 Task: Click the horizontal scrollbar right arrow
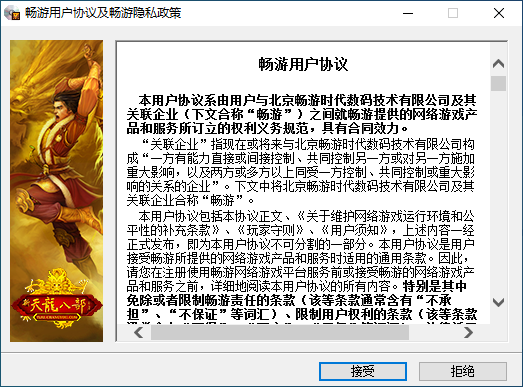[x=469, y=332]
